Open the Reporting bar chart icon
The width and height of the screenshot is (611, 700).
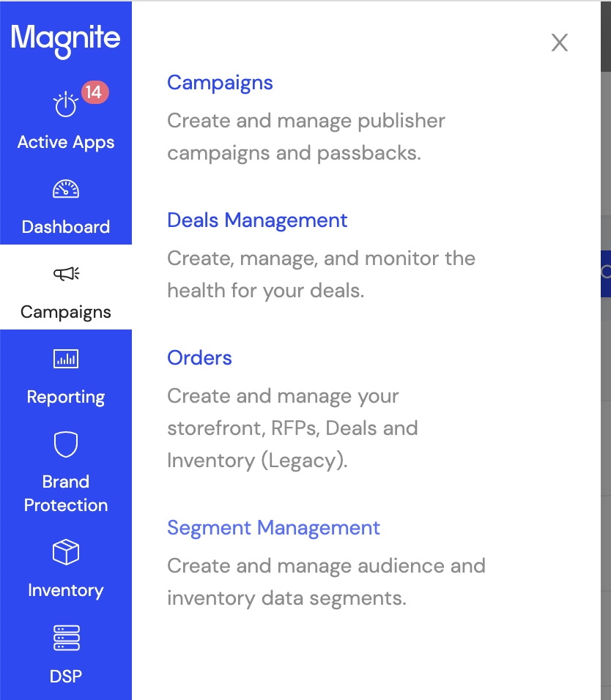click(66, 359)
